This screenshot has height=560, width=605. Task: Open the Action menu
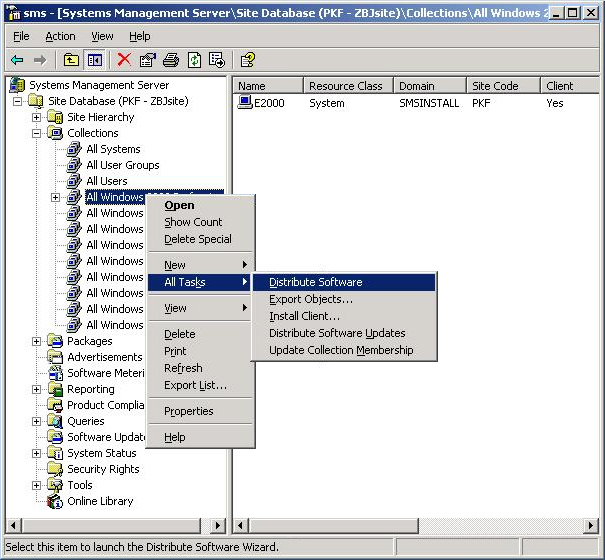(60, 36)
